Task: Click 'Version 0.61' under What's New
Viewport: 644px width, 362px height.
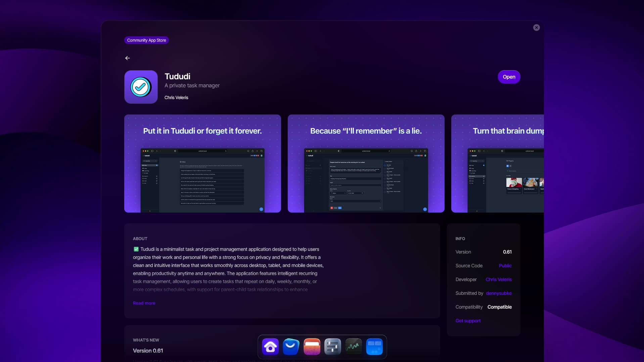Action: 148,351
